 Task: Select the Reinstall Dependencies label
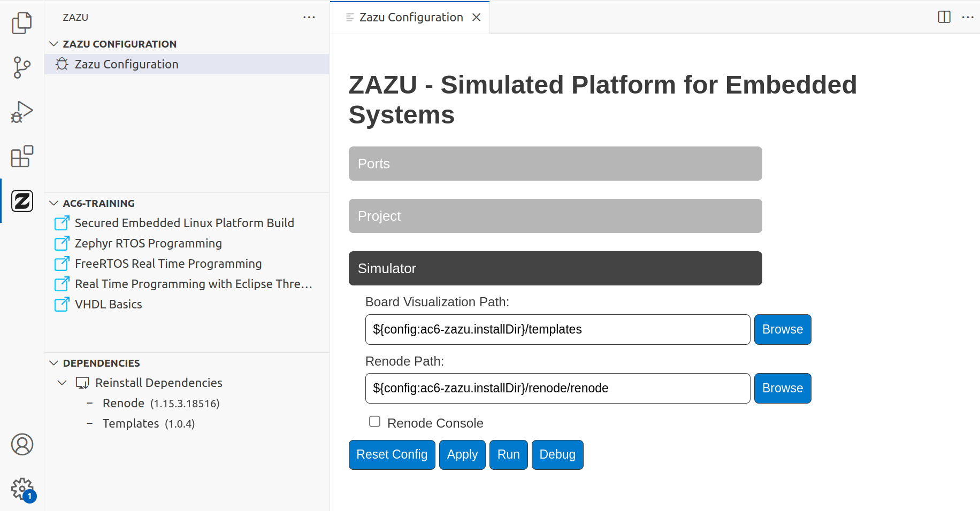159,383
